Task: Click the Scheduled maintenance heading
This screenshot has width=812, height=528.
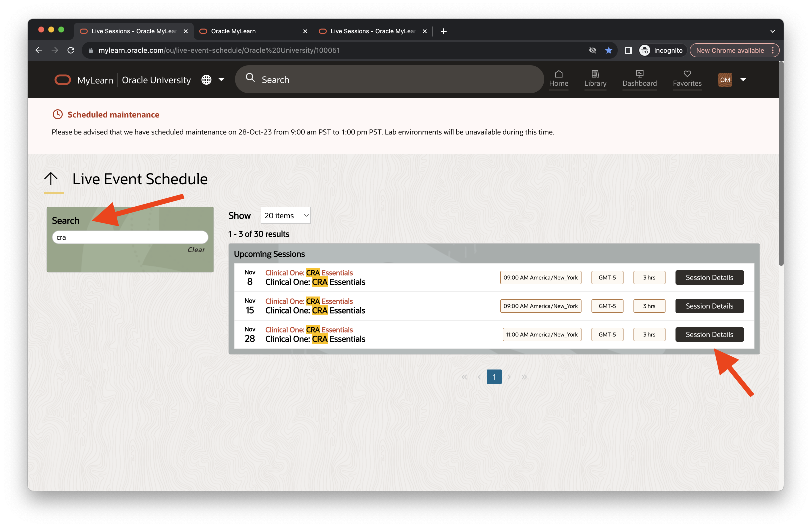Action: click(113, 115)
